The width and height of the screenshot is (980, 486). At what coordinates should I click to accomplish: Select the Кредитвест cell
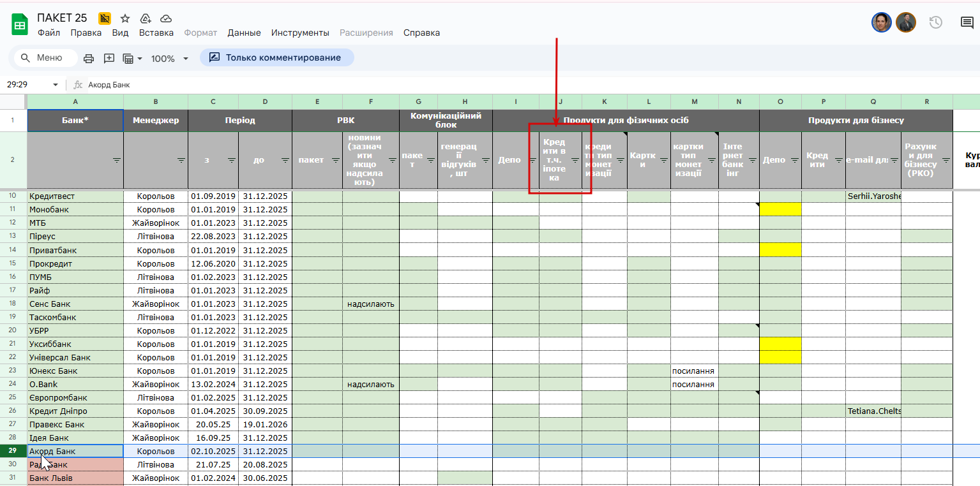pos(75,196)
